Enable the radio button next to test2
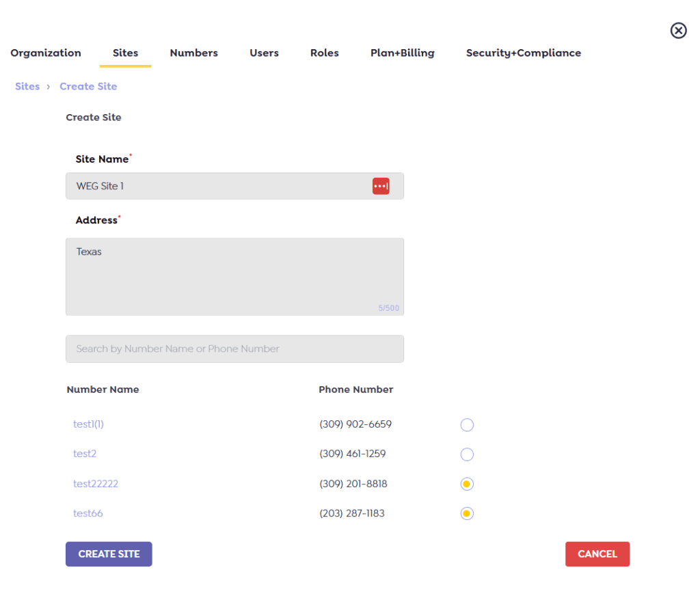The height and width of the screenshot is (602, 700). pos(467,454)
